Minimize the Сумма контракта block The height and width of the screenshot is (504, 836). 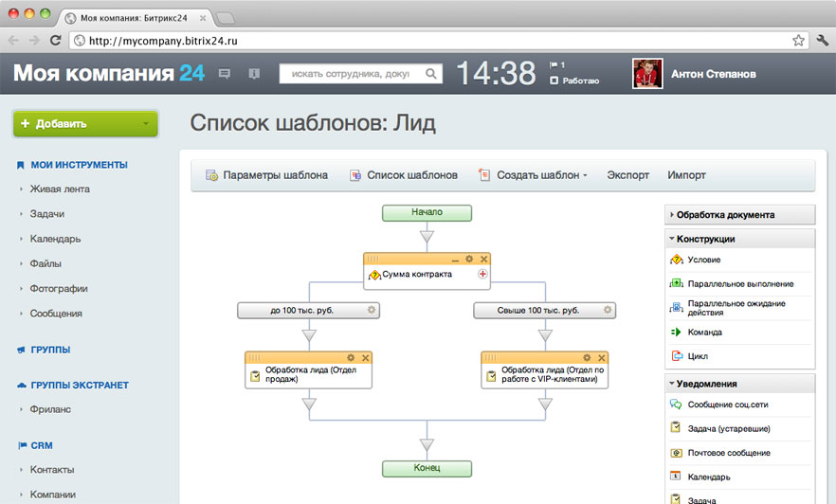click(x=455, y=260)
